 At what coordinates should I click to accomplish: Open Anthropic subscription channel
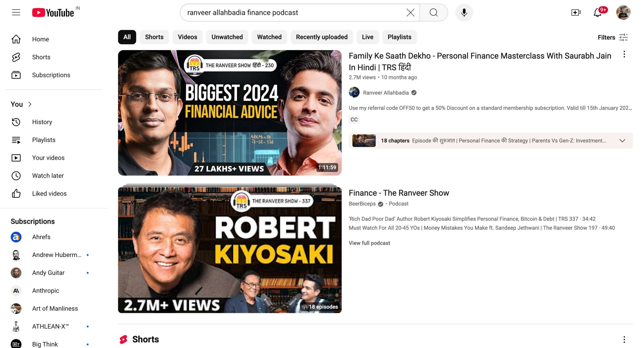click(x=54, y=291)
